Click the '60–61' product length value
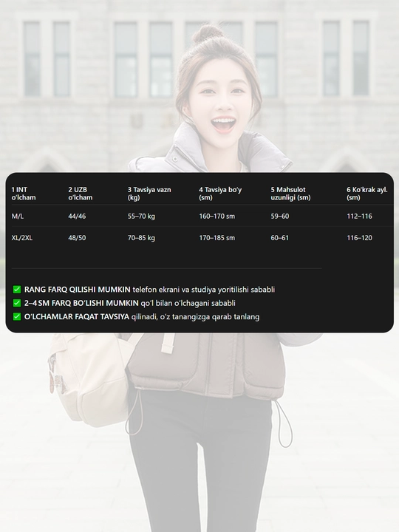The image size is (399, 532). 279,238
